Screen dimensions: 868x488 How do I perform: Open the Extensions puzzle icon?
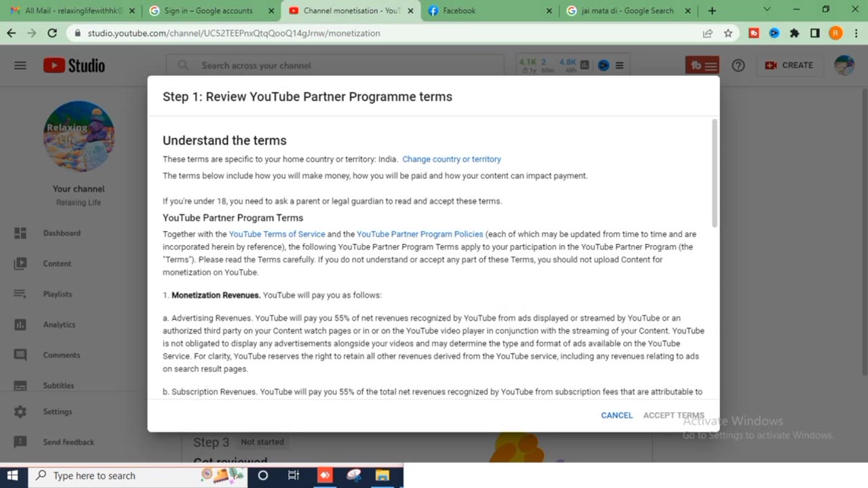pos(795,33)
